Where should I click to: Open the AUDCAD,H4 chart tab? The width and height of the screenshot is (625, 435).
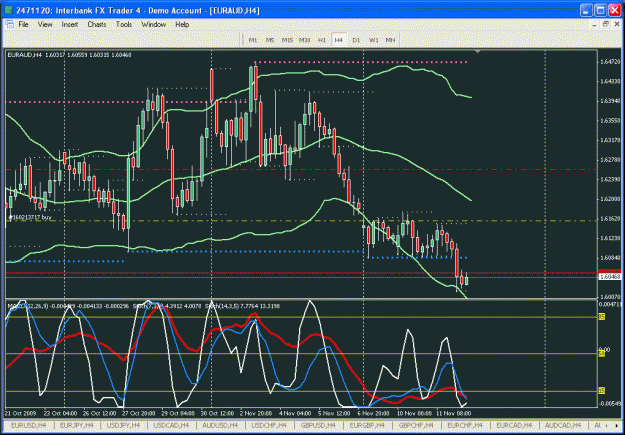[x=564, y=425]
